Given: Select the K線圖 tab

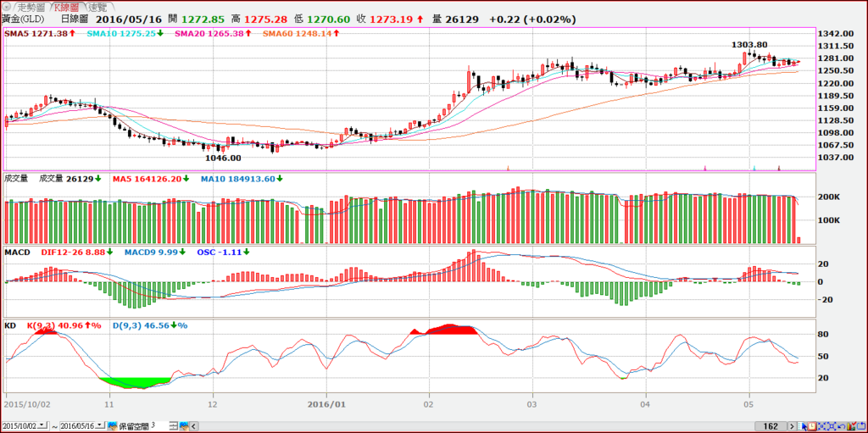Looking at the screenshot, I should pyautogui.click(x=68, y=7).
